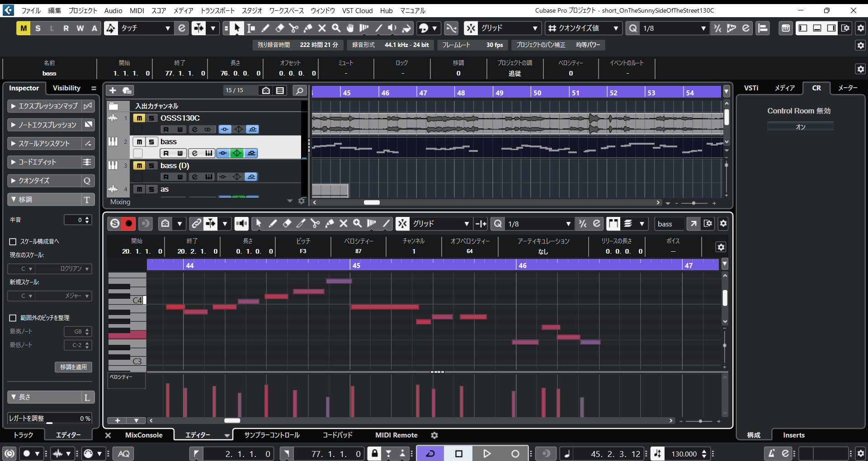Click the Add Track plus button
The width and height of the screenshot is (868, 461).
click(113, 90)
